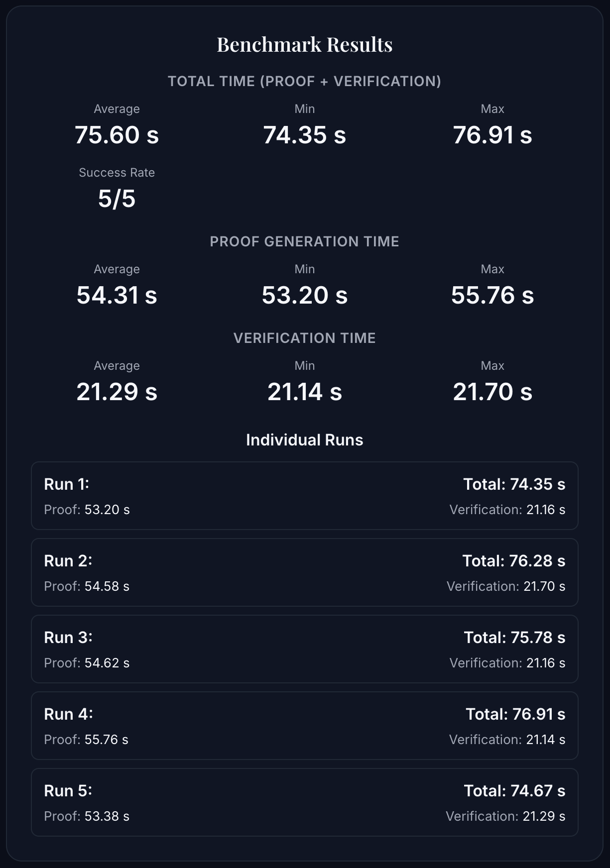Screen dimensions: 610x868
Task: Click the Individual Runs heading
Action: 304,440
